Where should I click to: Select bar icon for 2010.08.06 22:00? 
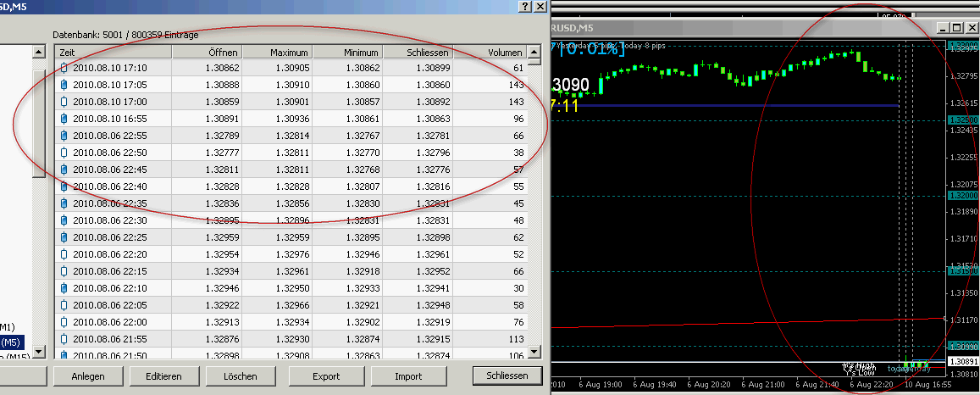[64, 322]
